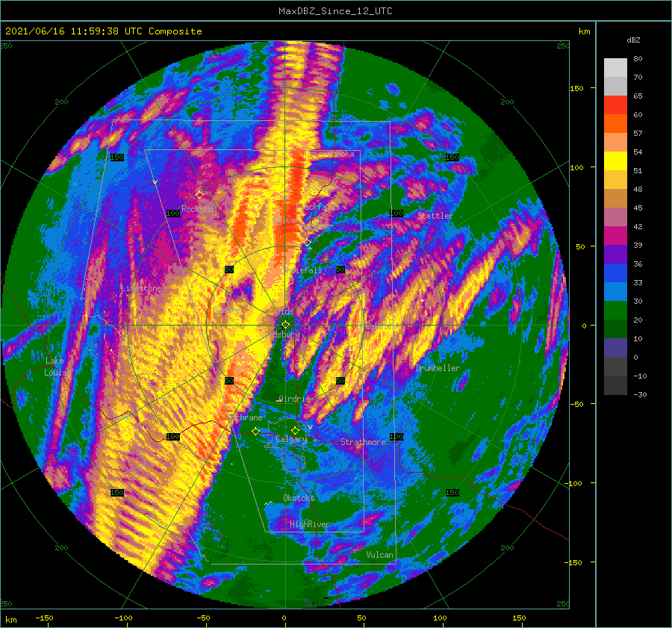Pick the red swatch between 65 and 60 dBZ
Image resolution: width=672 pixels, height=628 pixels.
point(615,105)
